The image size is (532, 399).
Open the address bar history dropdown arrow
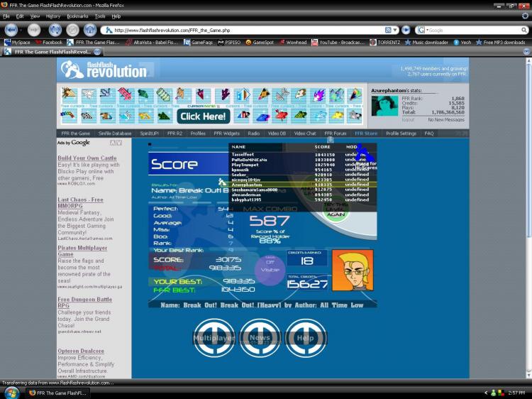[x=395, y=31]
